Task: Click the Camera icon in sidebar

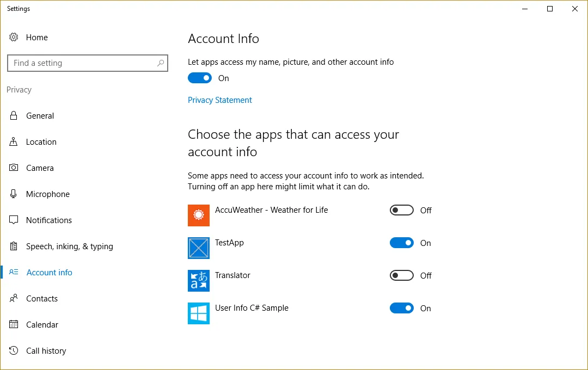Action: [14, 168]
